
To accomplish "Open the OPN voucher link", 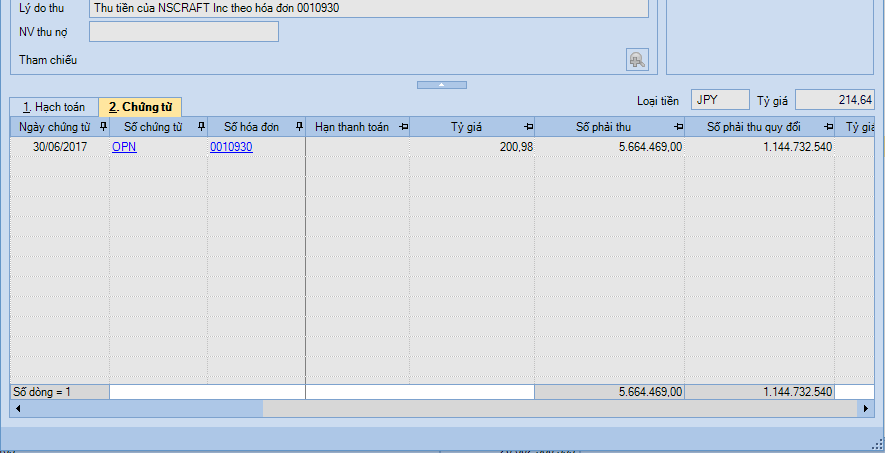I will (x=124, y=147).
